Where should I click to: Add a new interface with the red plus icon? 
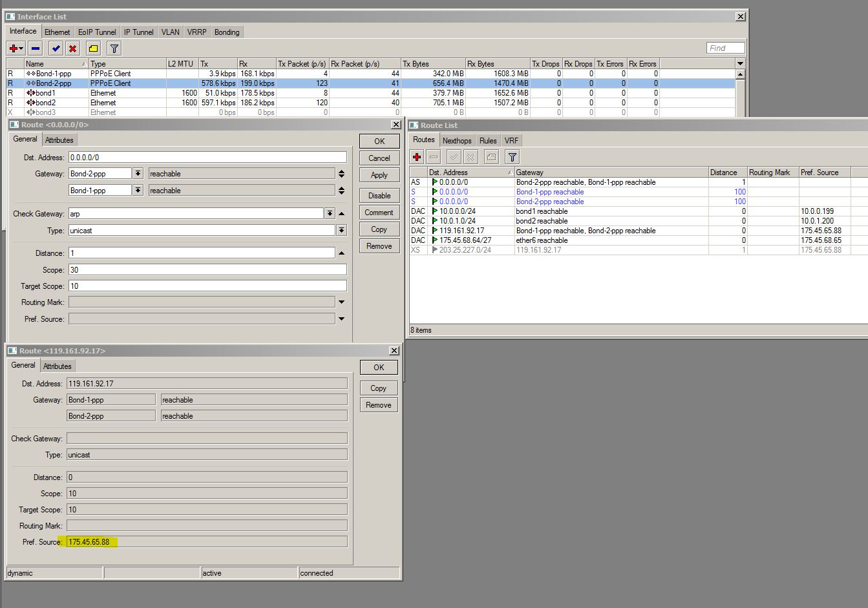pos(14,48)
